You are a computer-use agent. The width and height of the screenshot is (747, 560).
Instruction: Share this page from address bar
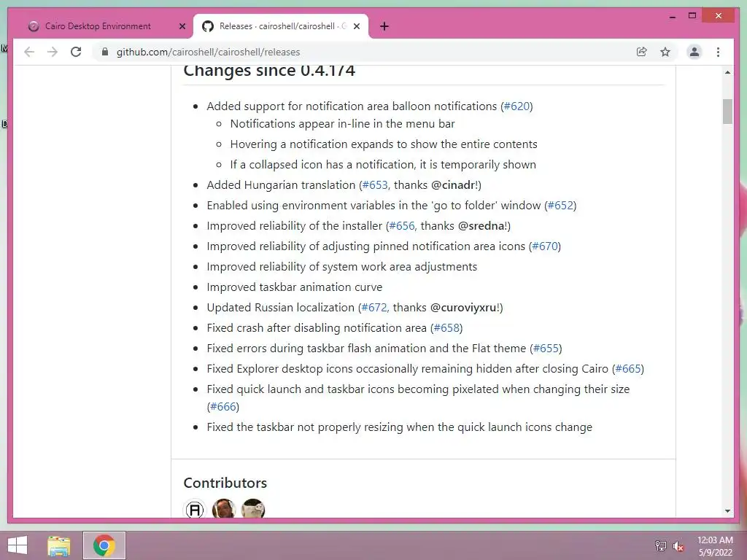pyautogui.click(x=642, y=52)
